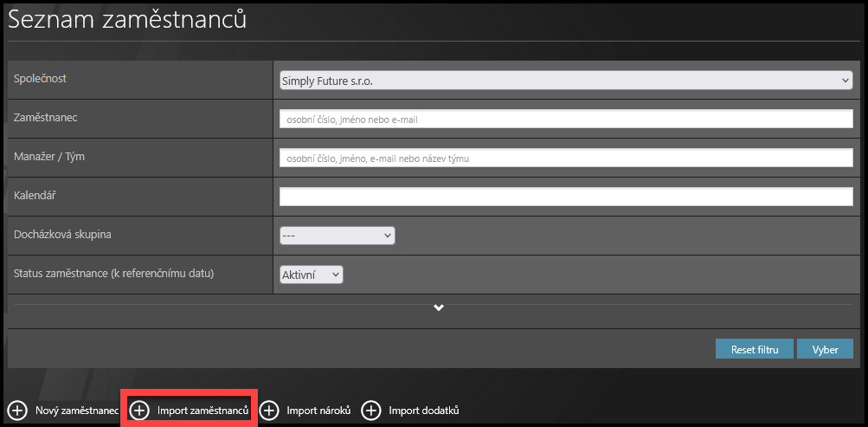The image size is (868, 427).
Task: Open the status dropdown set to Aktivní
Action: [x=312, y=275]
